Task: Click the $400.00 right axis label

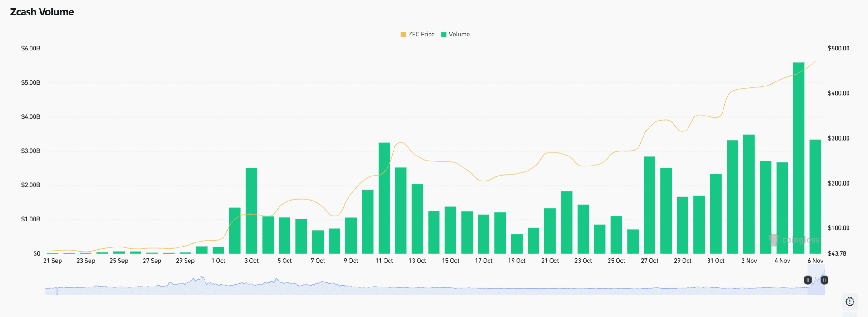Action: point(838,93)
